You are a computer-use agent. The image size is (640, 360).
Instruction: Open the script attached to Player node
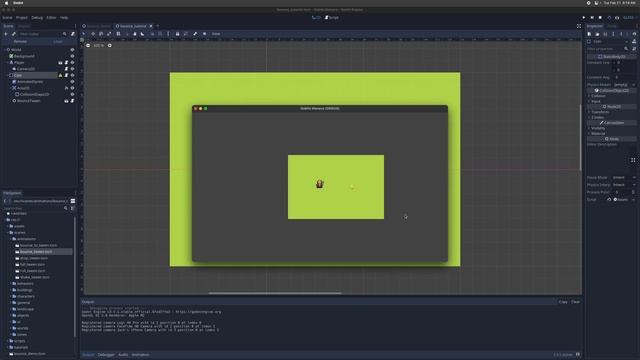[66, 62]
